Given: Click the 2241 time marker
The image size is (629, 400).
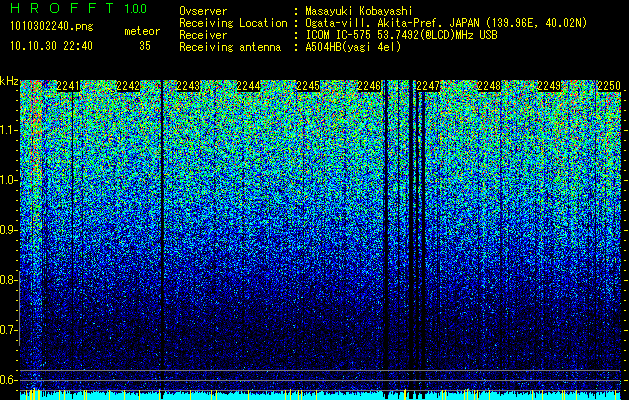Looking at the screenshot, I should (68, 86).
